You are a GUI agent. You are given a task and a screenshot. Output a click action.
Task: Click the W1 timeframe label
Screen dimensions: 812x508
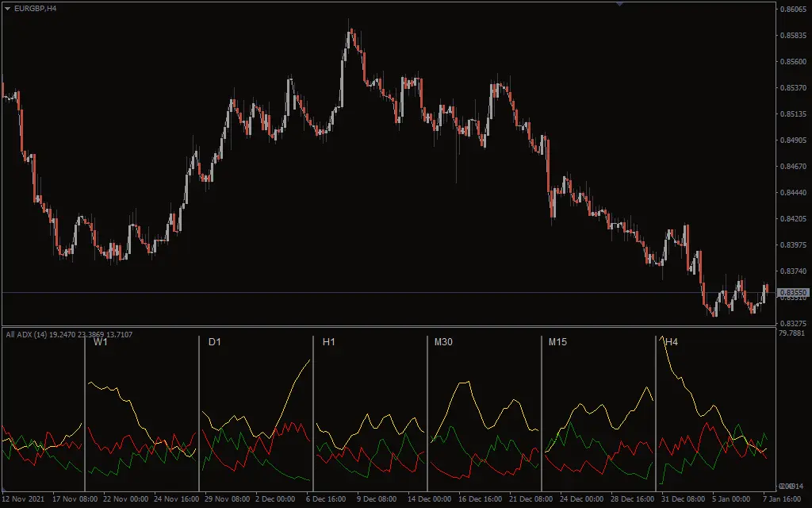101,343
